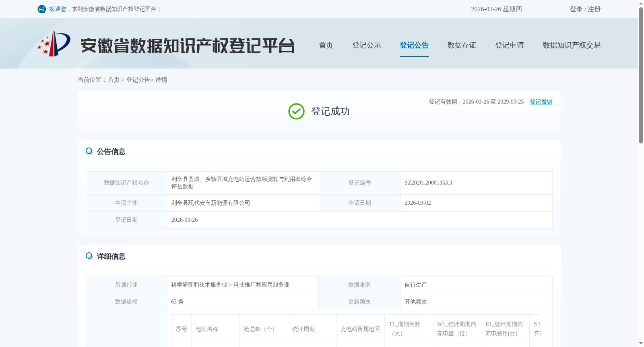Screen dimensions: 644x347
Task: Click the W1_统计周期内充电量 column header
Action: click(457, 329)
